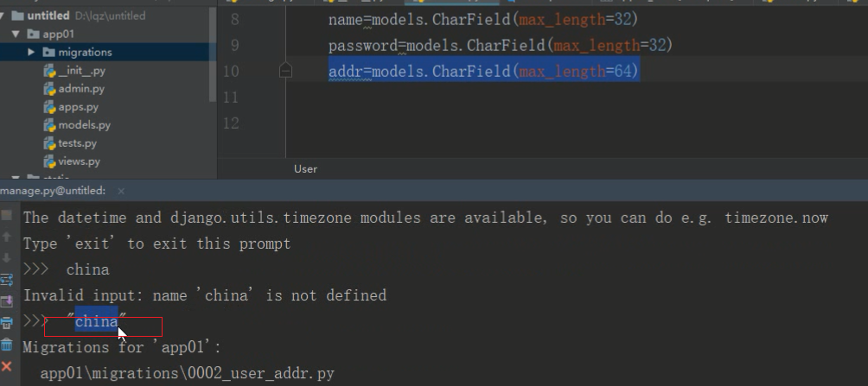Toggle code fold marker at line 10
Image resolution: width=868 pixels, height=386 pixels.
[285, 71]
